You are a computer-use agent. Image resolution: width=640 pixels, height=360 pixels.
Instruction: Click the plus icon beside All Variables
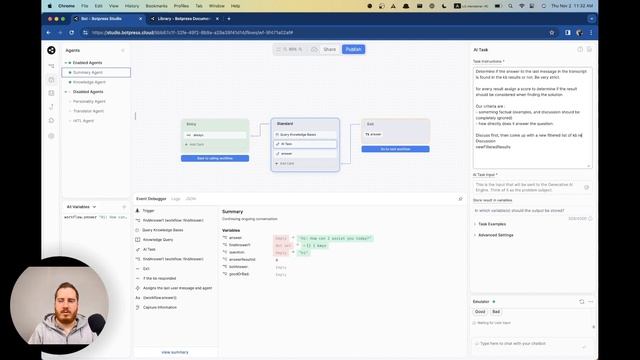click(124, 207)
